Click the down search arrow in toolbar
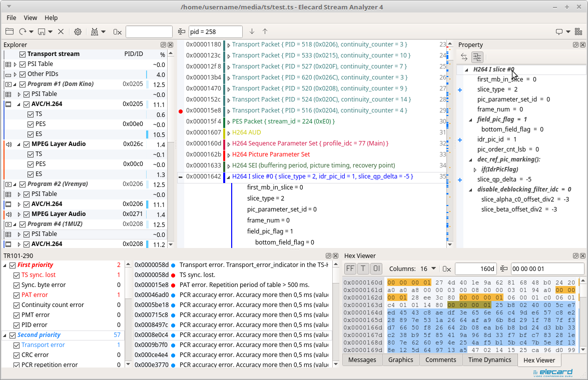The height and width of the screenshot is (380, 588). (x=252, y=31)
